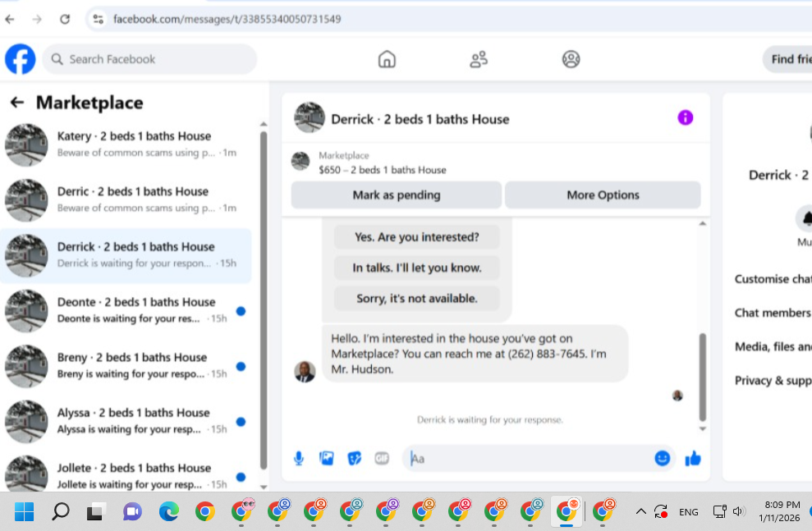Click the chat scroll-up arrow

click(703, 223)
